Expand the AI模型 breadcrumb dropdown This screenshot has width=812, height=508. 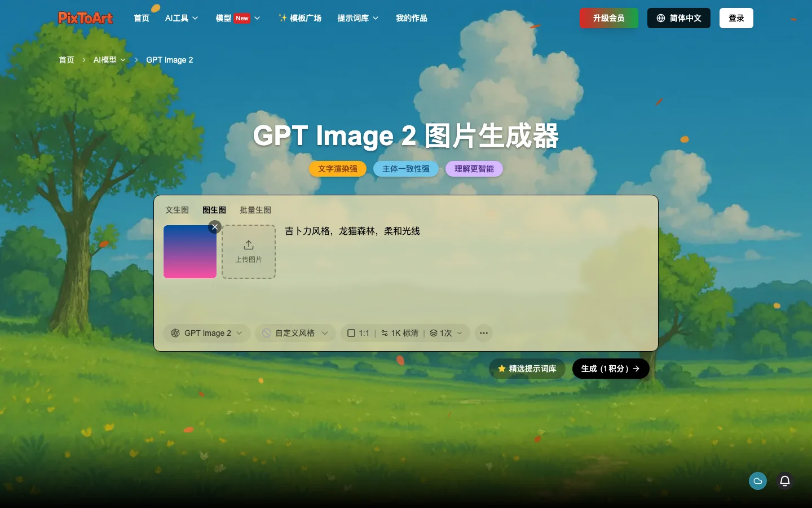pos(109,60)
